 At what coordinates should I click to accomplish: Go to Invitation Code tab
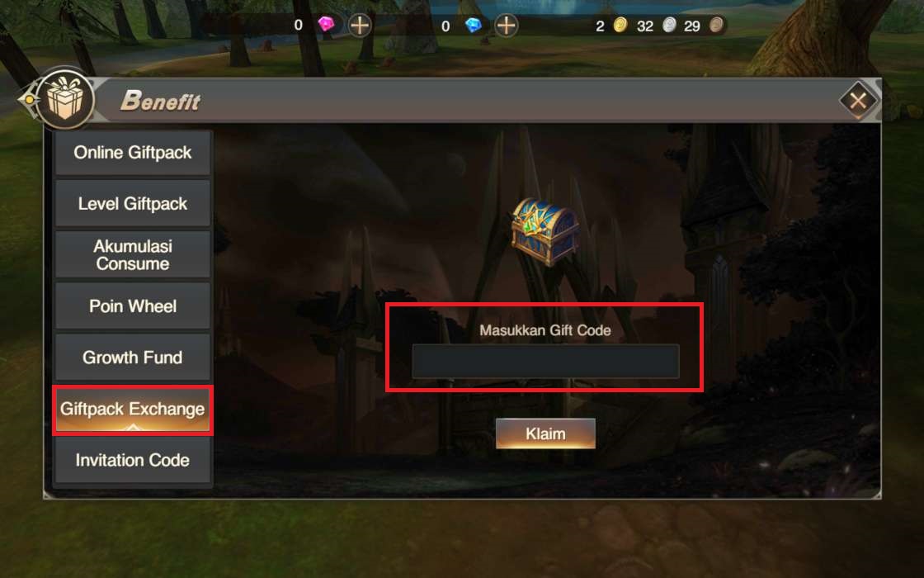point(133,460)
